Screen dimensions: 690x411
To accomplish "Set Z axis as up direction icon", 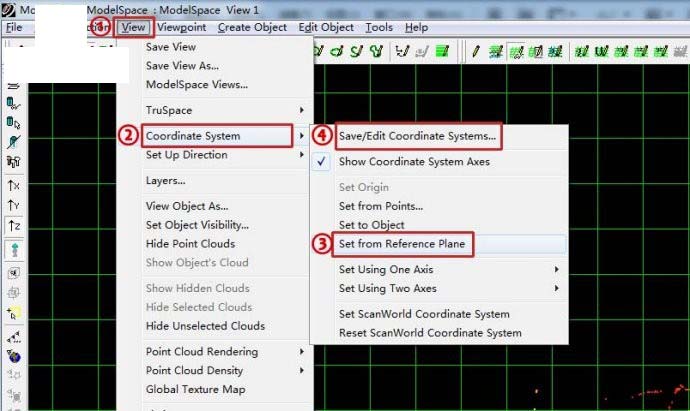I will 14,226.
